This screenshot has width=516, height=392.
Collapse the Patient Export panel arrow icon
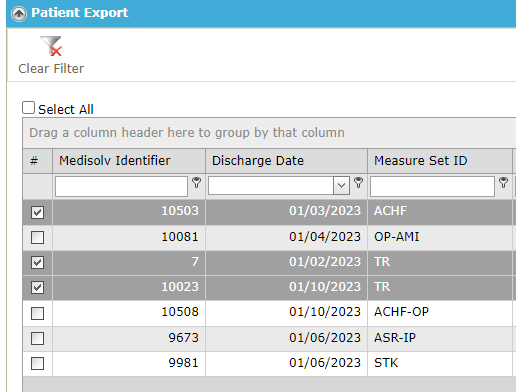[x=19, y=14]
